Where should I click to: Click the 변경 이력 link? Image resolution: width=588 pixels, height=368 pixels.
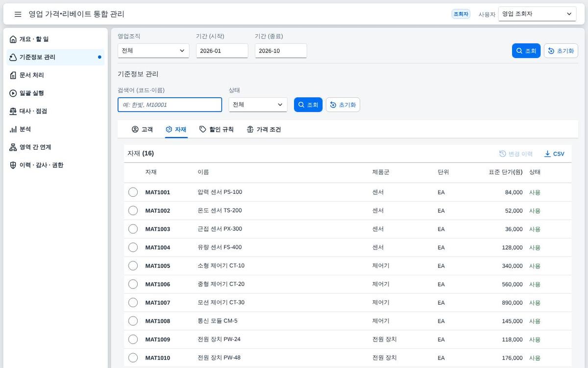[516, 154]
